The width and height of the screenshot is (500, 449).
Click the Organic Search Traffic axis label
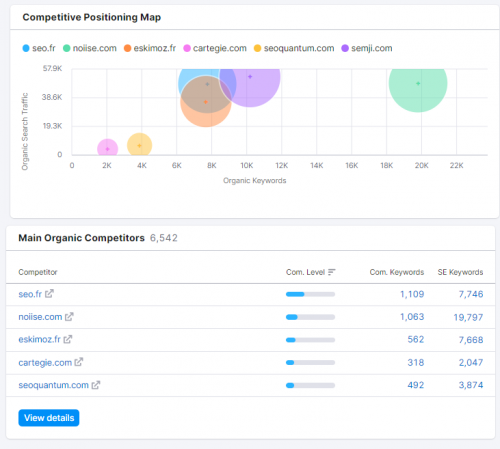[x=25, y=131]
